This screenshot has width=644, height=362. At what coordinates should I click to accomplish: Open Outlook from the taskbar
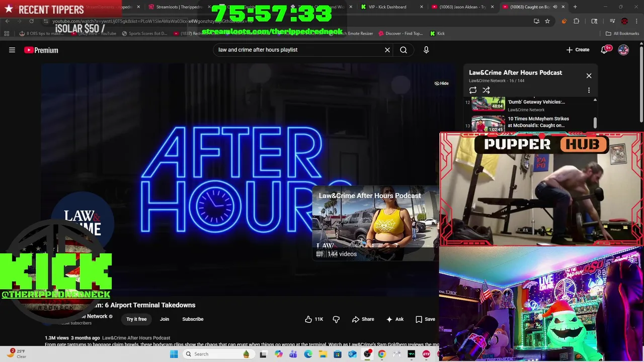(352, 354)
